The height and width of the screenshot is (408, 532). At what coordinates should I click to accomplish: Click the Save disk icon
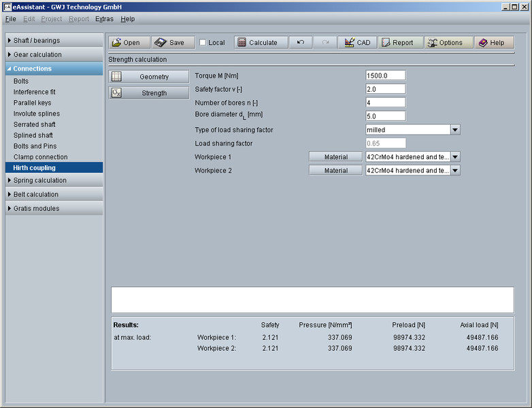click(161, 43)
